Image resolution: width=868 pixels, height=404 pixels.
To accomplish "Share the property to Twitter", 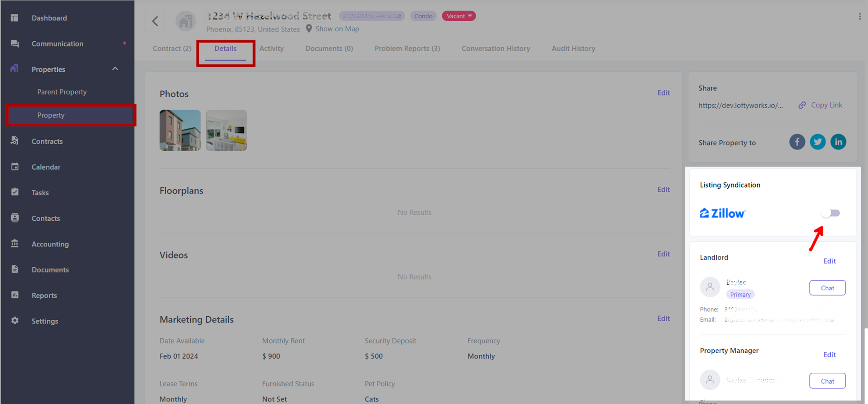I will click(x=818, y=141).
